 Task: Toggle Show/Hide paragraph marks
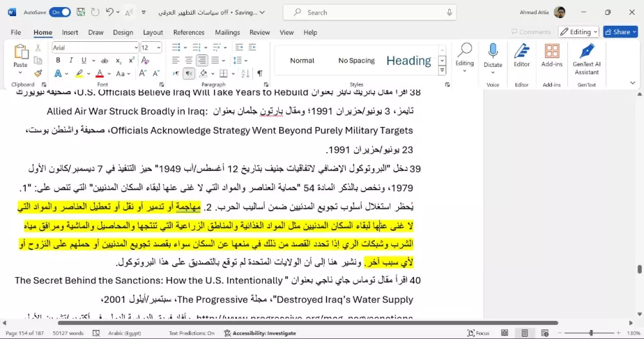coord(260,73)
